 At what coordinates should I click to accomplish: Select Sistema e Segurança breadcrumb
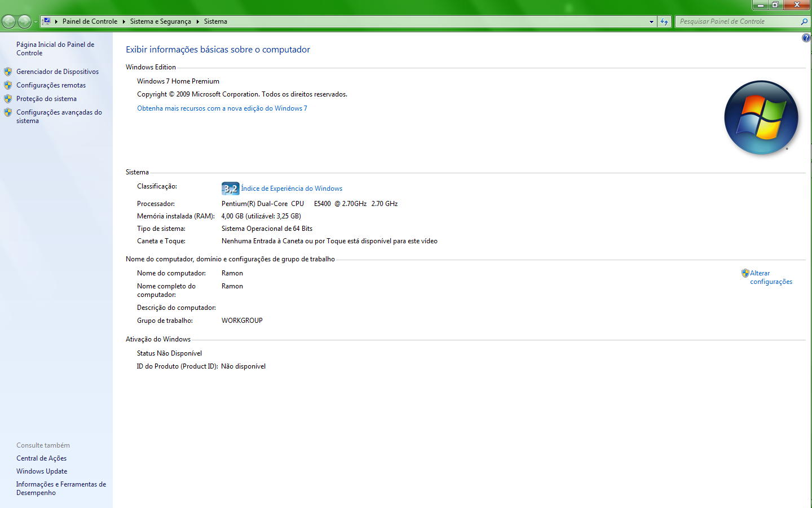pyautogui.click(x=160, y=21)
